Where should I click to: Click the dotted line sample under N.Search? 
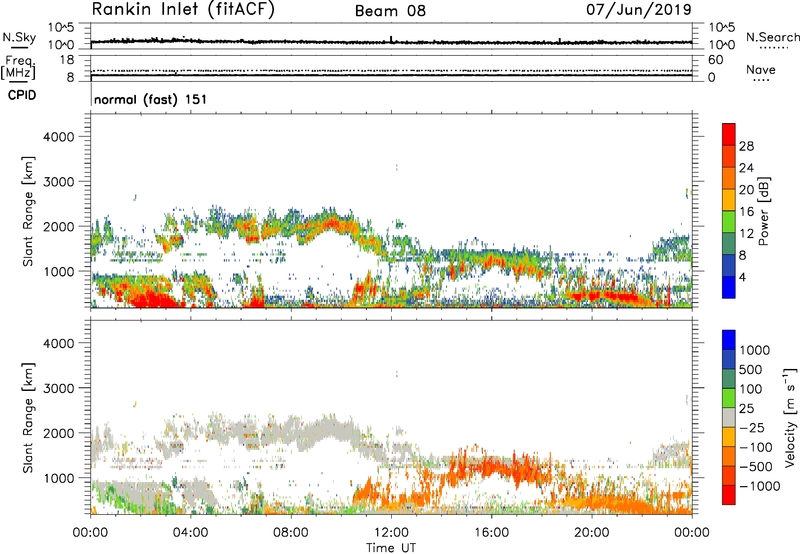774,48
